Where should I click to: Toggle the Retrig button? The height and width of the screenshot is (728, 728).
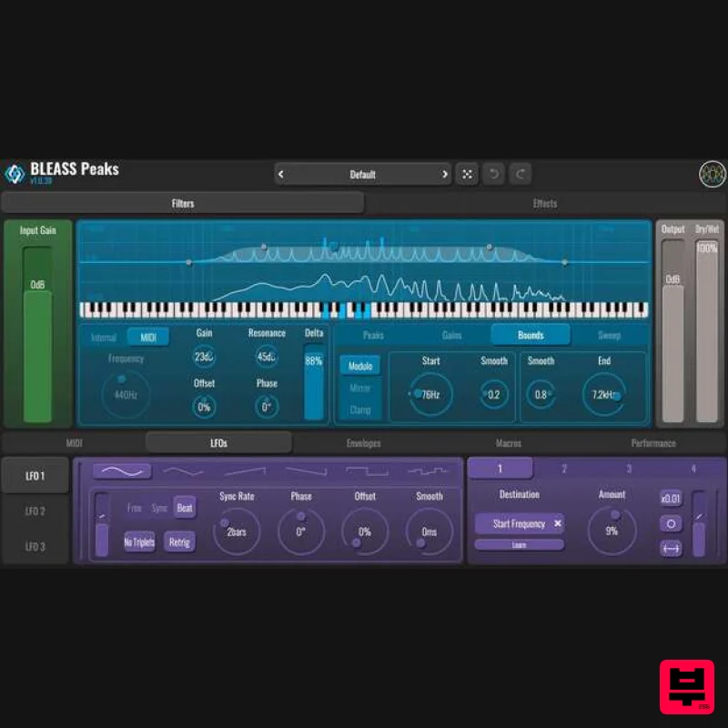(179, 541)
